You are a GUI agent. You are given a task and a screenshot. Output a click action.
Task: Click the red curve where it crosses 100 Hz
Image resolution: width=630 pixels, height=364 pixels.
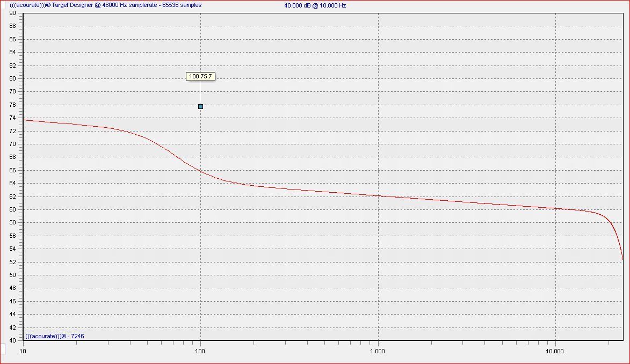click(200, 170)
